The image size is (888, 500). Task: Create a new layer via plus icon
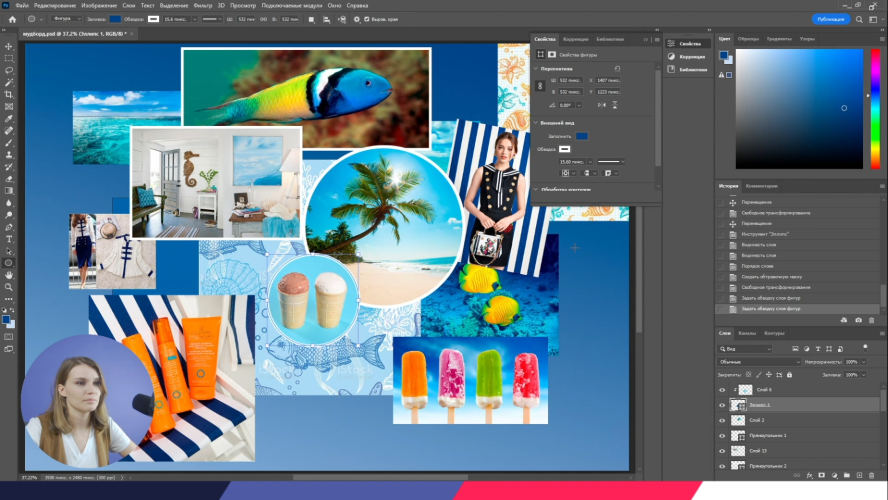click(859, 476)
